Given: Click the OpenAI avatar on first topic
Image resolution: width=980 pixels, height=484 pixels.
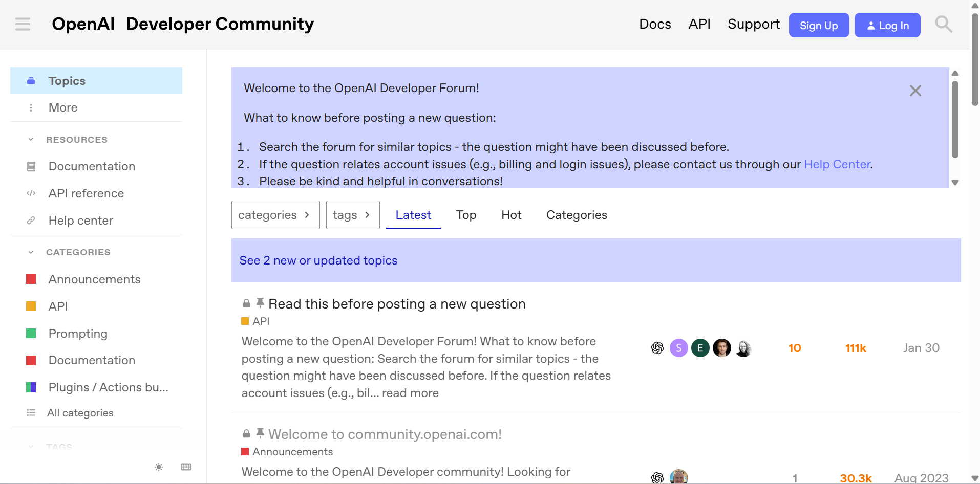Looking at the screenshot, I should tap(657, 348).
